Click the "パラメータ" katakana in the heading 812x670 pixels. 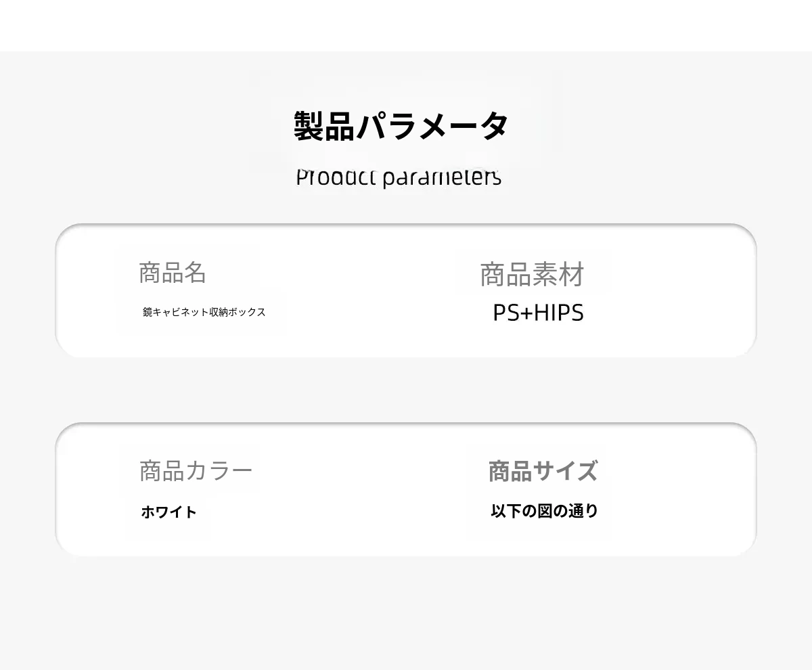(432, 126)
